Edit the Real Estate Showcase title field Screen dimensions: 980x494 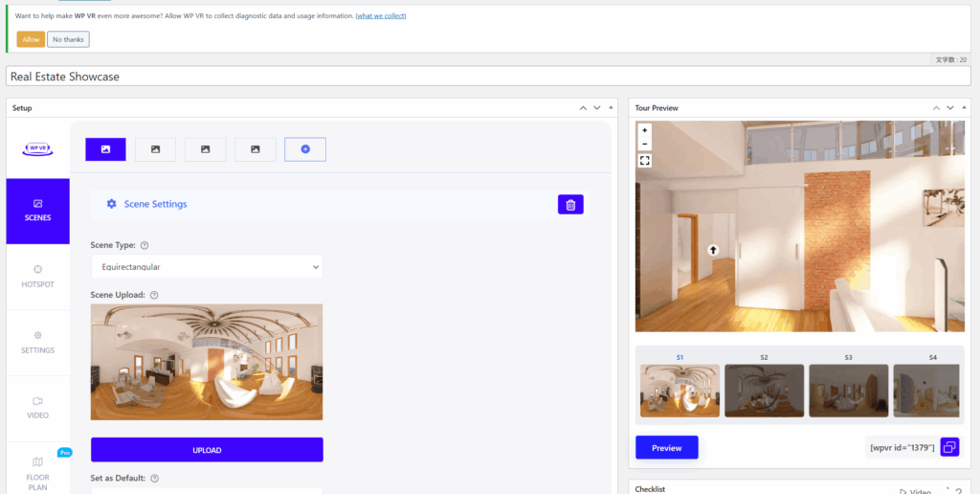coord(489,77)
